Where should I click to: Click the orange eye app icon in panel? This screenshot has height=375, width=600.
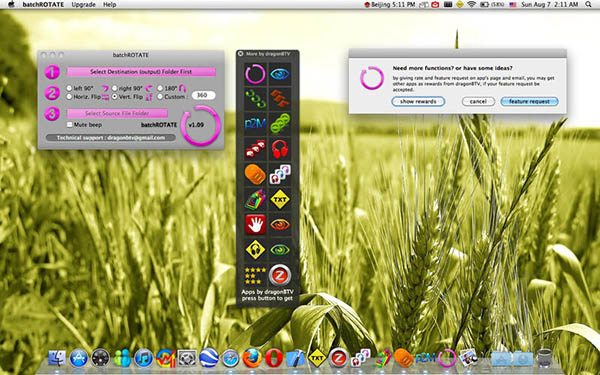pos(280,224)
